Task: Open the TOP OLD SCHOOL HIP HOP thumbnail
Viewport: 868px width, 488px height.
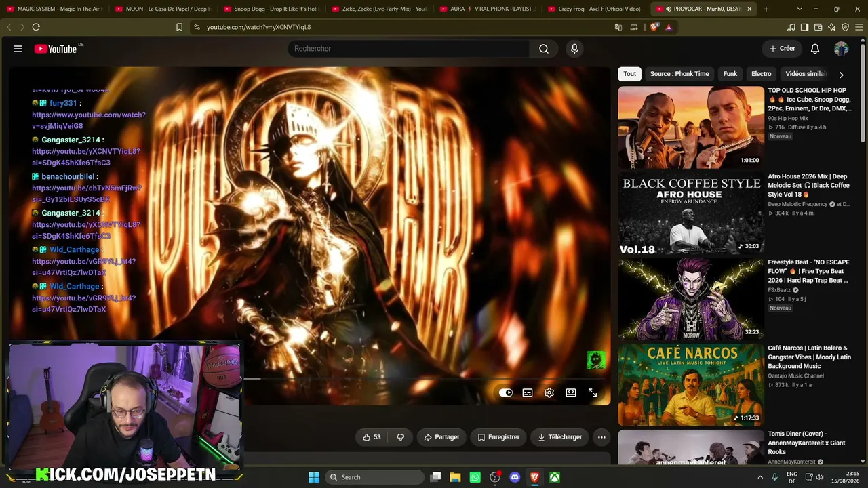Action: point(690,127)
